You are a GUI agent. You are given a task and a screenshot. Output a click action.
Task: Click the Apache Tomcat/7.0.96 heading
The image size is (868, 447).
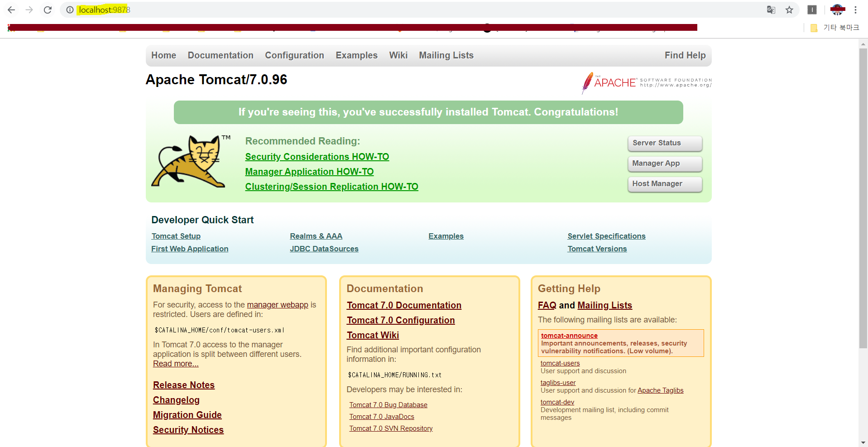(x=216, y=80)
